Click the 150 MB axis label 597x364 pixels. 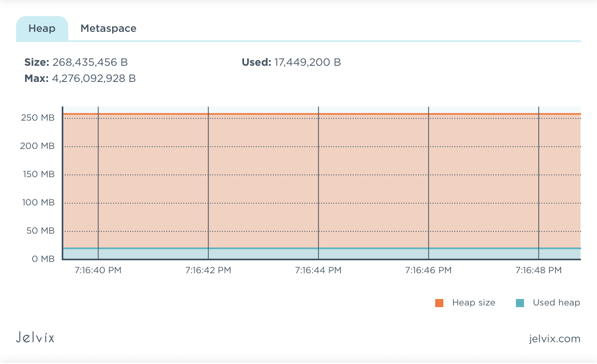(39, 174)
